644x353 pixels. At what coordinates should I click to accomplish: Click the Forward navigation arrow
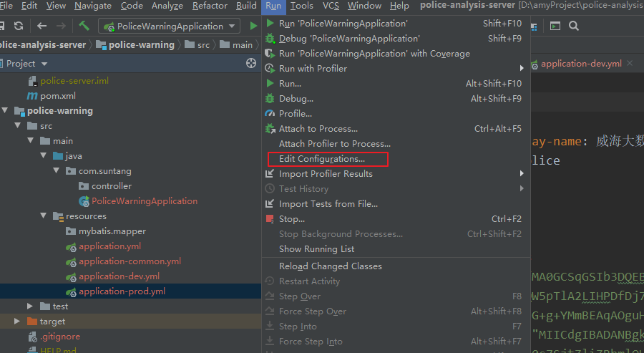pyautogui.click(x=61, y=26)
